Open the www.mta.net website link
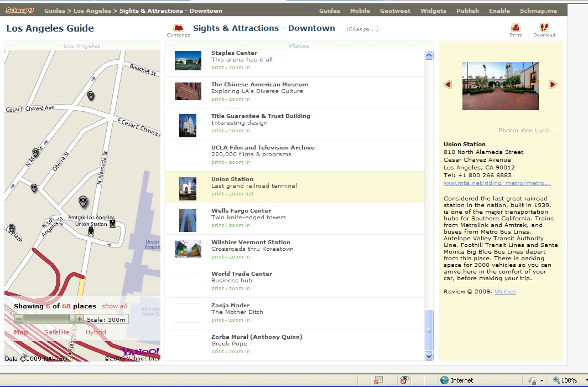588x387 pixels. tap(497, 183)
